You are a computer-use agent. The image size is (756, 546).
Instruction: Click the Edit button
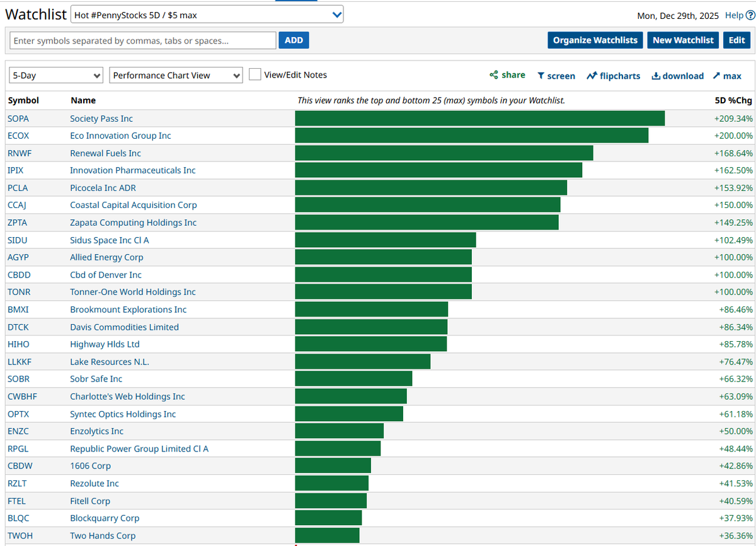[736, 40]
